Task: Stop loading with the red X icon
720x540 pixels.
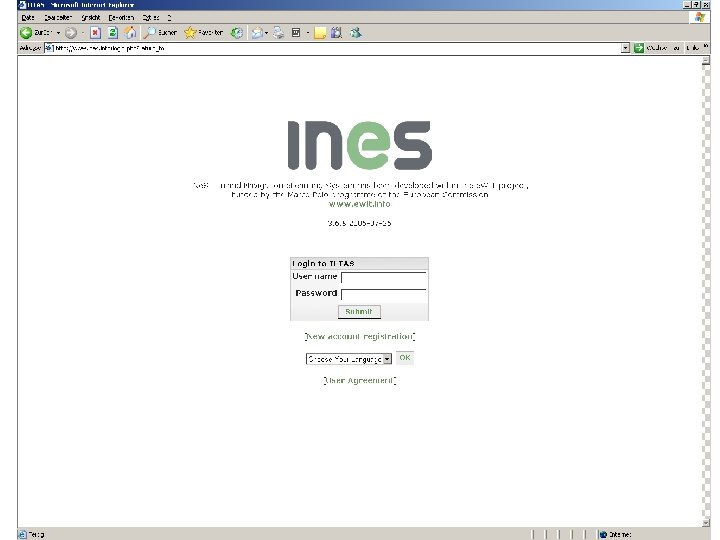Action: pos(95,33)
